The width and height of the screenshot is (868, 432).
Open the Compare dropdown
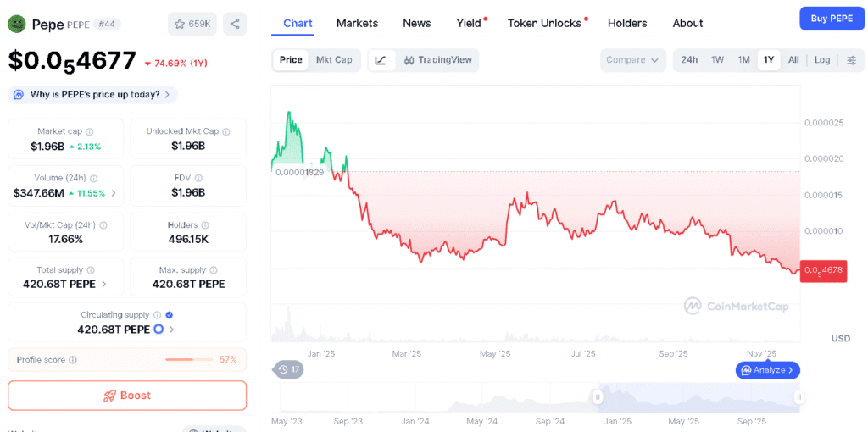pyautogui.click(x=632, y=60)
